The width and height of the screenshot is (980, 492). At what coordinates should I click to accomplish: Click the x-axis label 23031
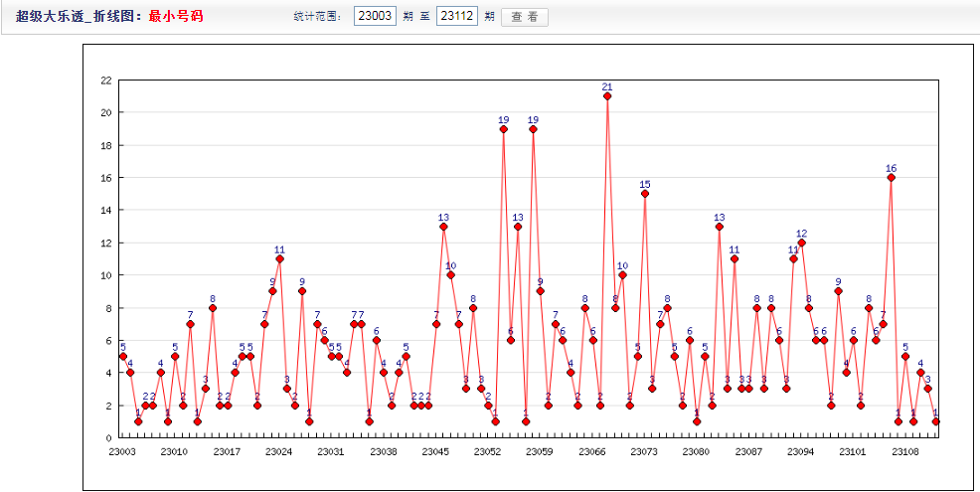click(x=331, y=451)
